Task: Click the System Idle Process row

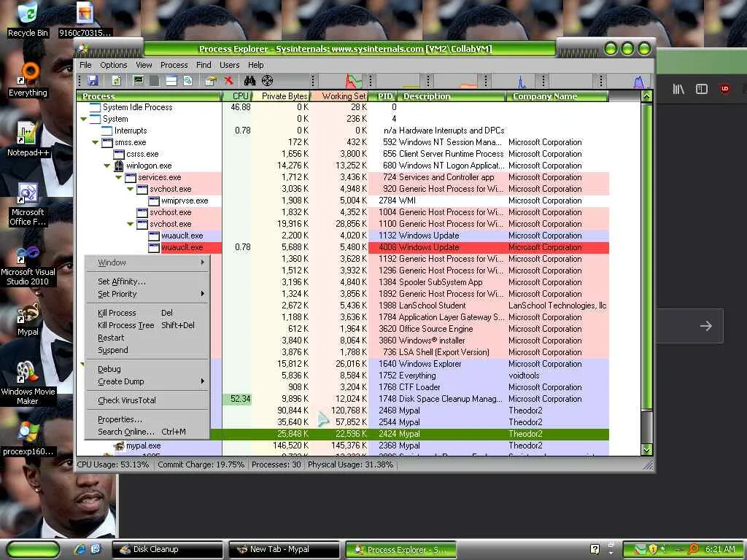Action: click(x=343, y=108)
